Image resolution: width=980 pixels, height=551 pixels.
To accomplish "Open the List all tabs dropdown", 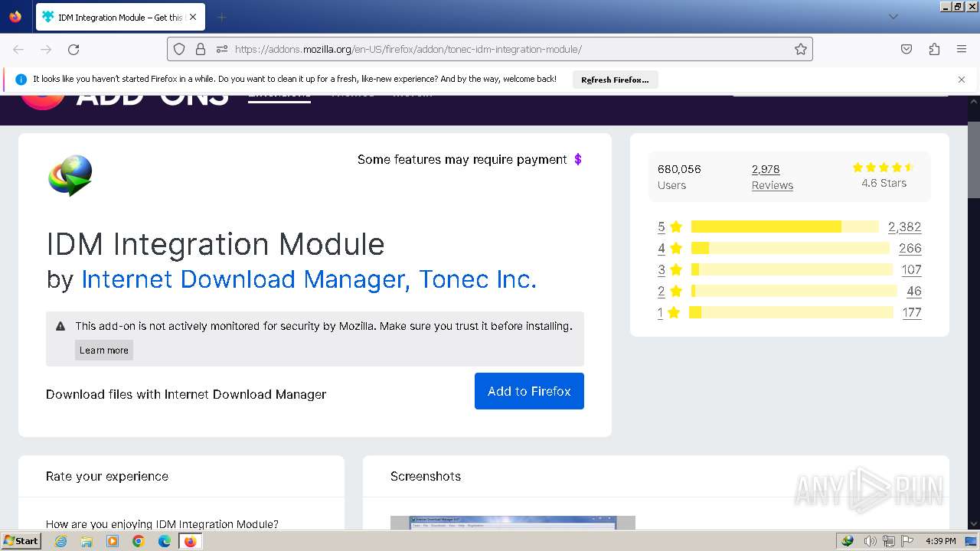I will (x=893, y=17).
